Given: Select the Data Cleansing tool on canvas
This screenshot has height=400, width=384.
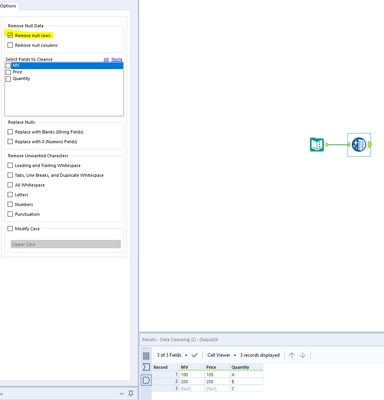Looking at the screenshot, I should click(359, 145).
